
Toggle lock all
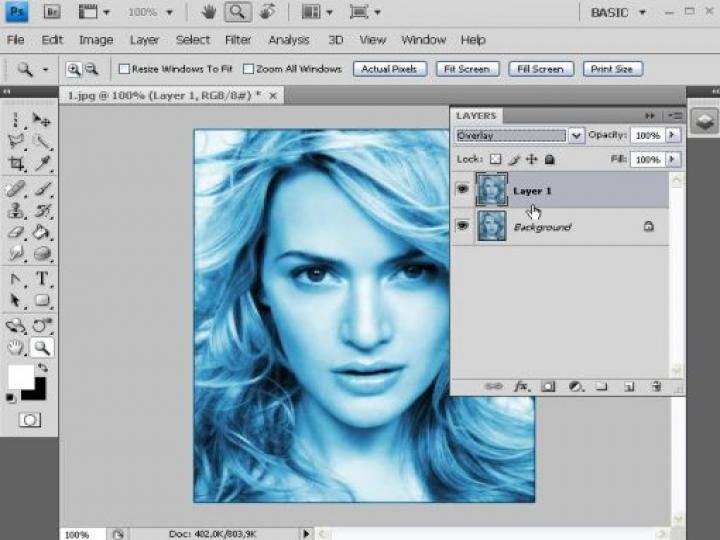[x=550, y=159]
